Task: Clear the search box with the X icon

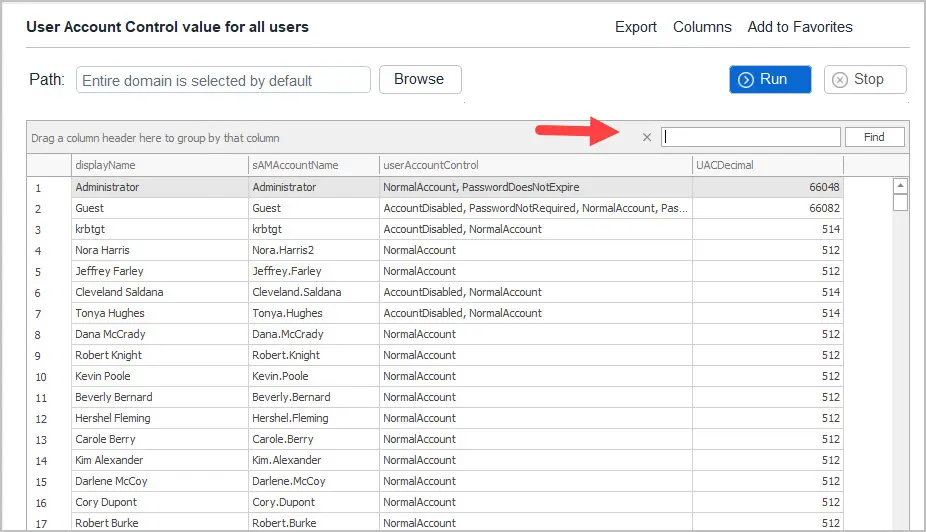Action: click(647, 137)
